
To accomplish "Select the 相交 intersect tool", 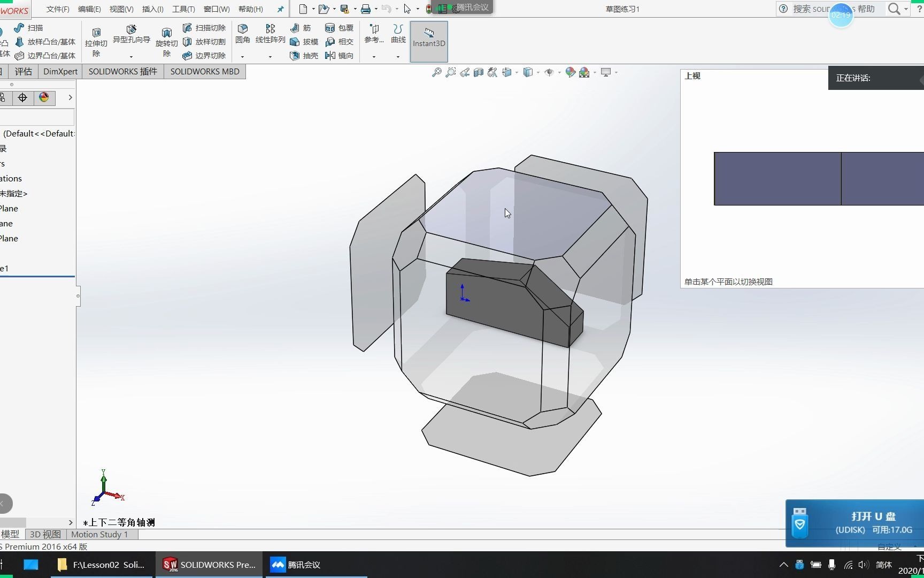I will click(339, 42).
